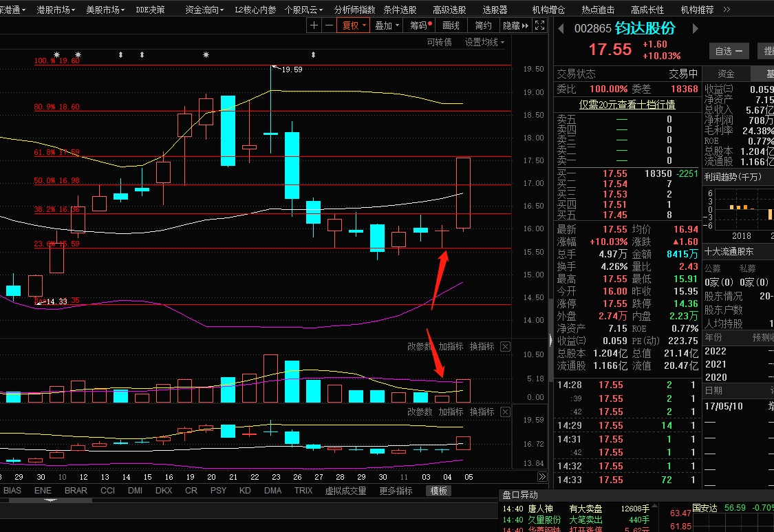Open 机构推荐 menu item
Screen dimensions: 774x532
click(x=697, y=10)
